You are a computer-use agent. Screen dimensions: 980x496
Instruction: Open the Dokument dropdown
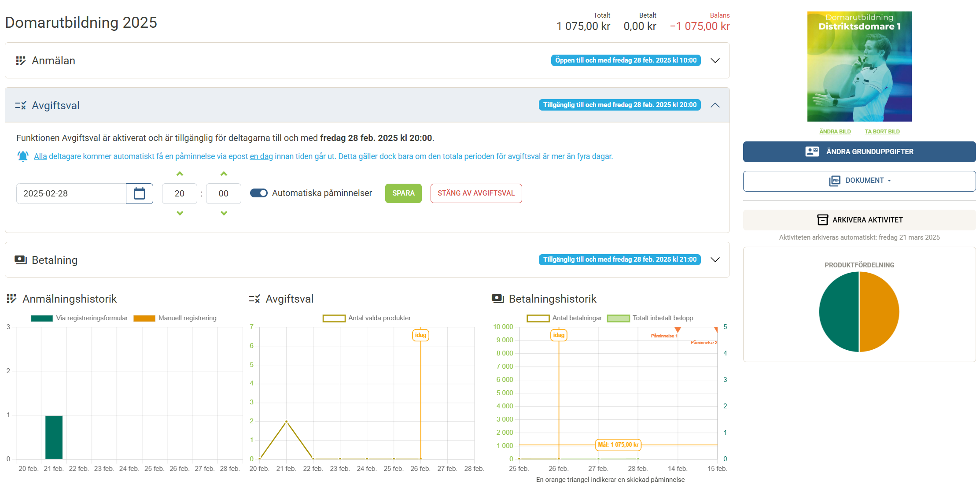point(859,181)
